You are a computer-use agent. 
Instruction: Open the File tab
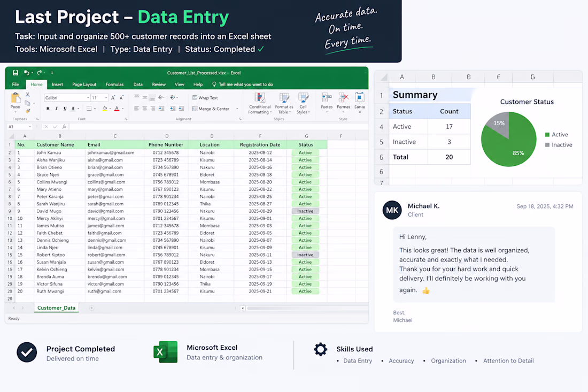click(x=16, y=84)
